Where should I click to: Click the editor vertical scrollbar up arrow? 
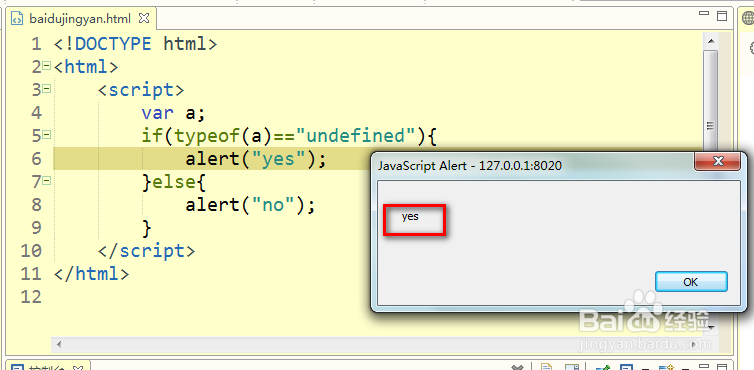710,41
